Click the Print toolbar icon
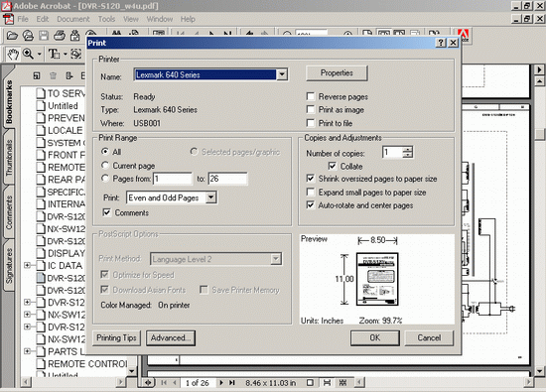The height and width of the screenshot is (392, 546). tap(60, 36)
